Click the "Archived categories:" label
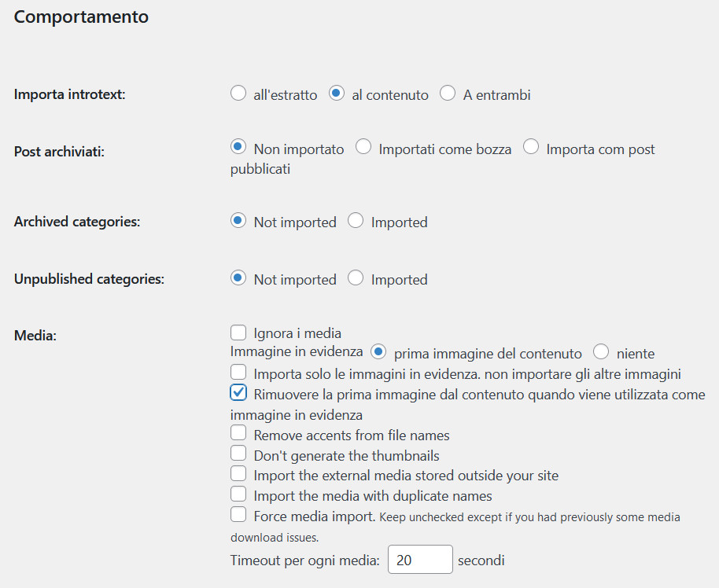The height and width of the screenshot is (588, 719). point(77,222)
